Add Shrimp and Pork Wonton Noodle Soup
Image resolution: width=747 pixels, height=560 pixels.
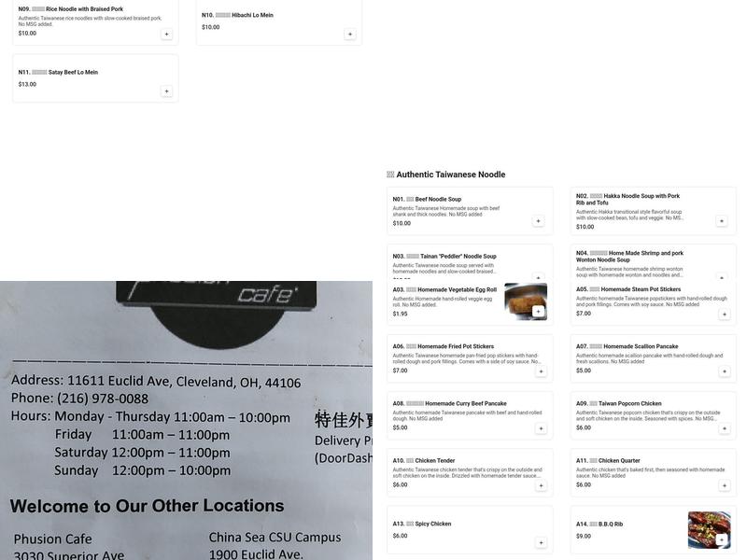(721, 276)
